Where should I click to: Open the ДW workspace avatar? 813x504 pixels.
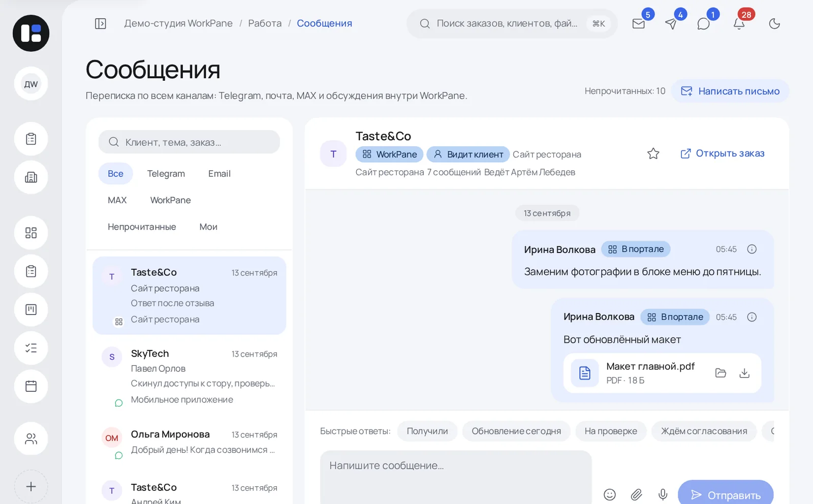coord(31,84)
